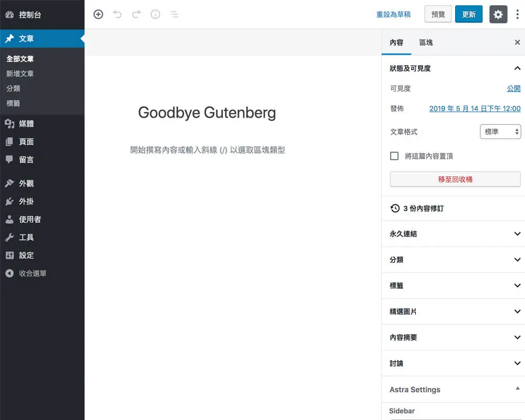525x420 pixels.
Task: Open 分類 submenu under 文章
Action: click(x=14, y=88)
